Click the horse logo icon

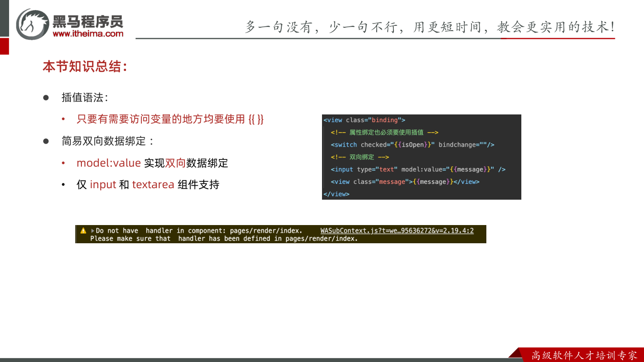[32, 24]
